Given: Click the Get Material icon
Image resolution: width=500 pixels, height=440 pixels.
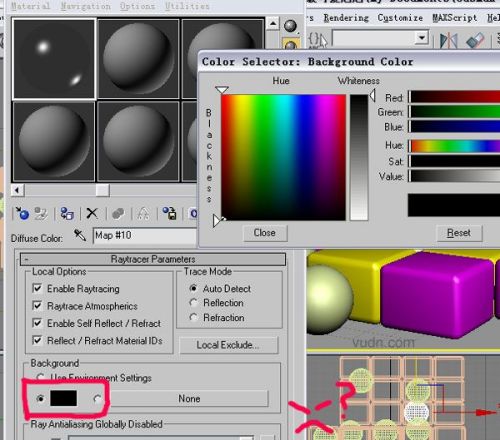Looking at the screenshot, I should (22, 213).
